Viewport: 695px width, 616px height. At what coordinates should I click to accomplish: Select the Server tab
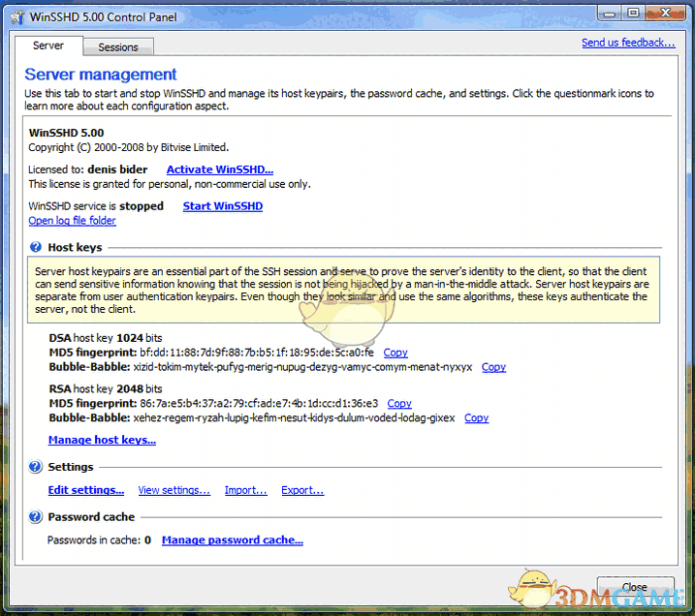(48, 46)
